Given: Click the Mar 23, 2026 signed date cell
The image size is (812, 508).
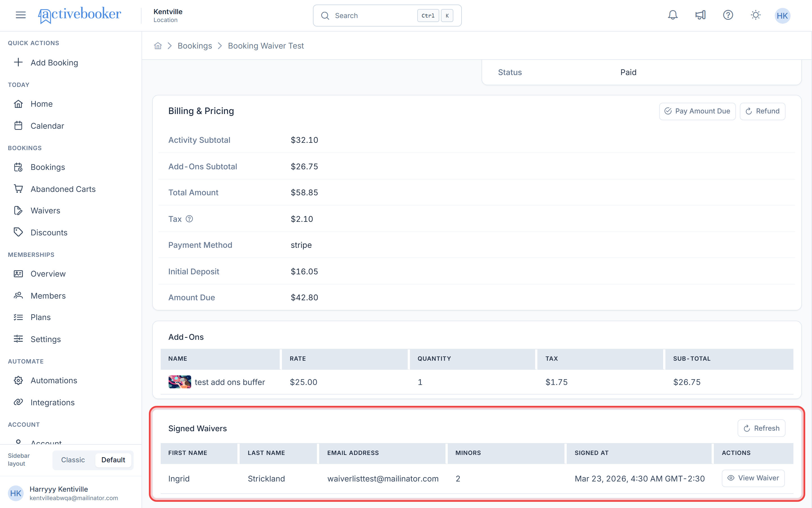Looking at the screenshot, I should [639, 478].
